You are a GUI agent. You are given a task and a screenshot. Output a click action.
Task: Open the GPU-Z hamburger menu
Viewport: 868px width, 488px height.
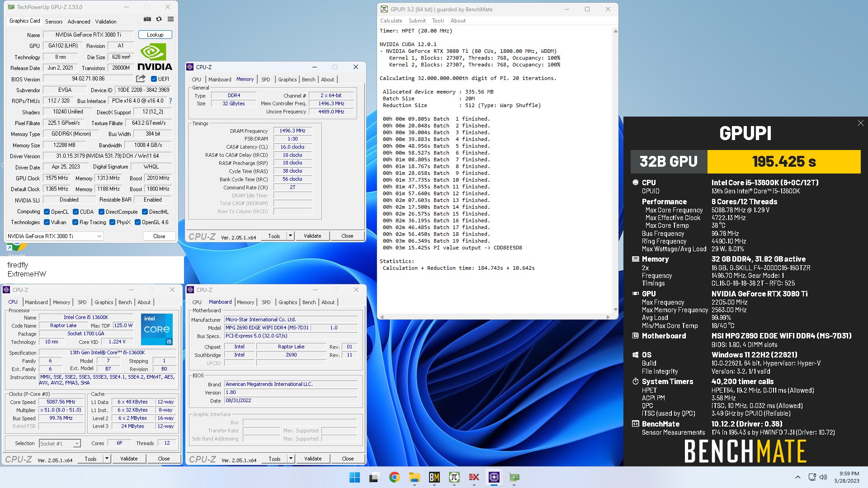170,19
